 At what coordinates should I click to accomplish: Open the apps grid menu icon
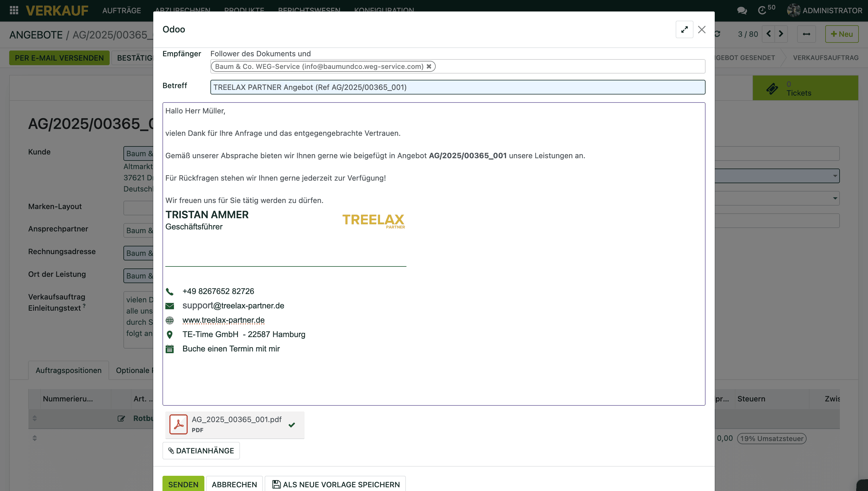point(14,10)
